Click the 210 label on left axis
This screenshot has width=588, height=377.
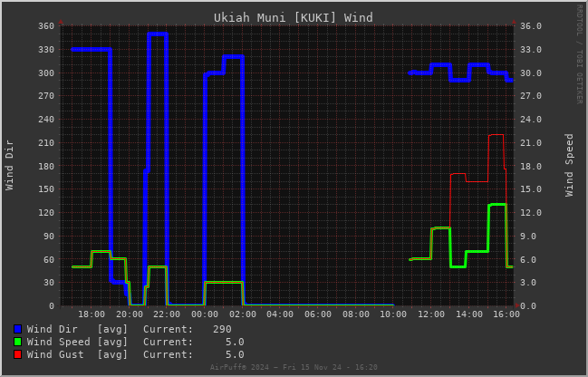[x=46, y=143]
